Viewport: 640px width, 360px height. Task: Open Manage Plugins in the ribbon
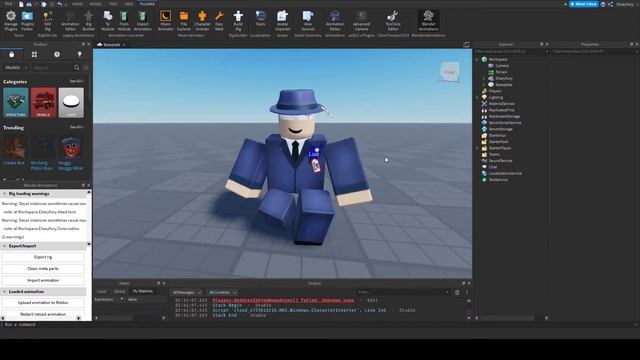pos(11,20)
